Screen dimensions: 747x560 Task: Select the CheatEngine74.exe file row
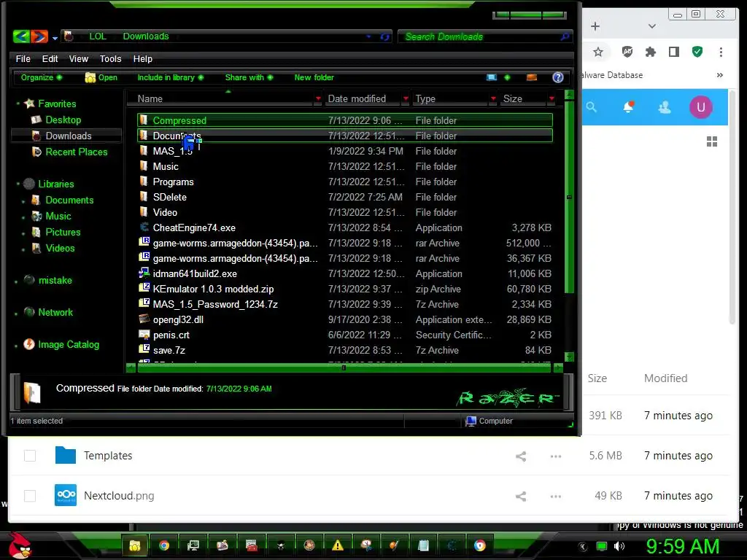(345, 227)
